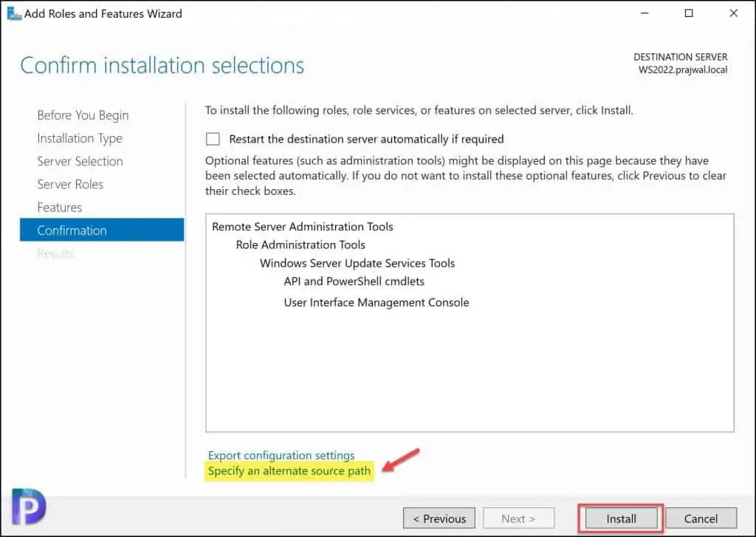Click the Cancel button
The image size is (756, 537).
click(701, 519)
